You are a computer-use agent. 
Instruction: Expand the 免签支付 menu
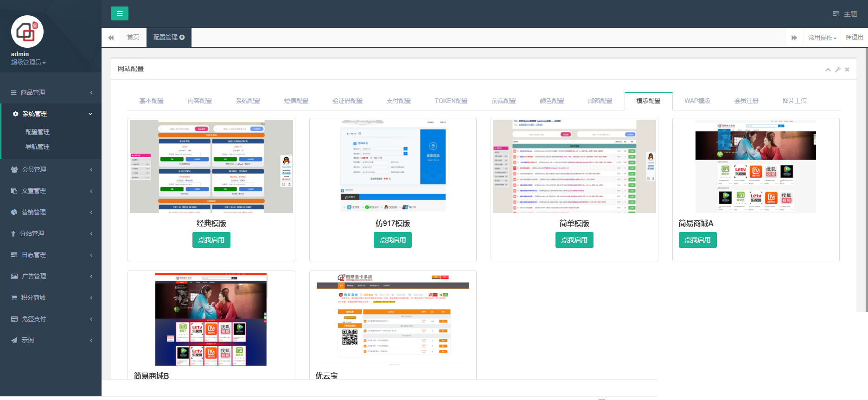tap(51, 319)
